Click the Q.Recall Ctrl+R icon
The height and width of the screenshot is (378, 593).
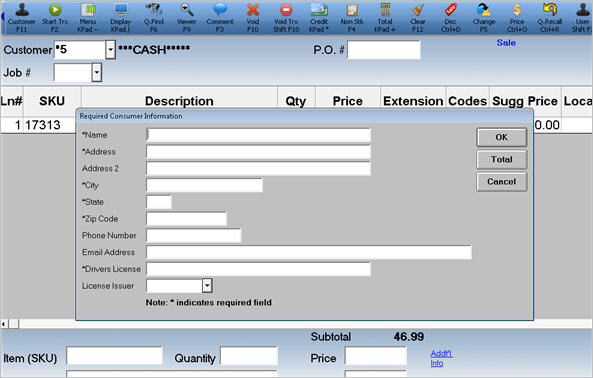point(550,18)
